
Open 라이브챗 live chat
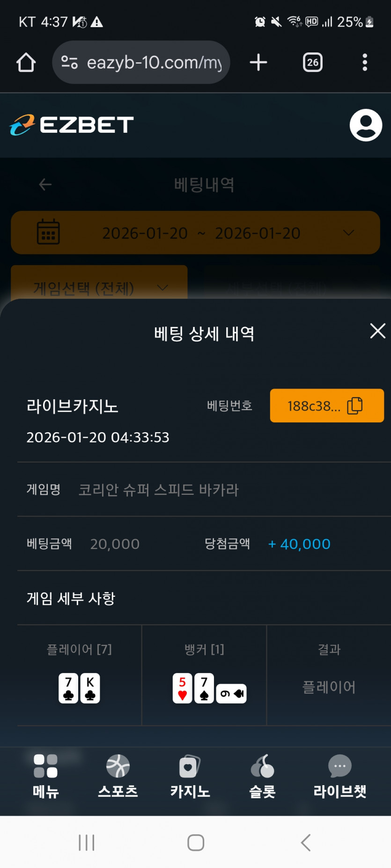pos(339,775)
